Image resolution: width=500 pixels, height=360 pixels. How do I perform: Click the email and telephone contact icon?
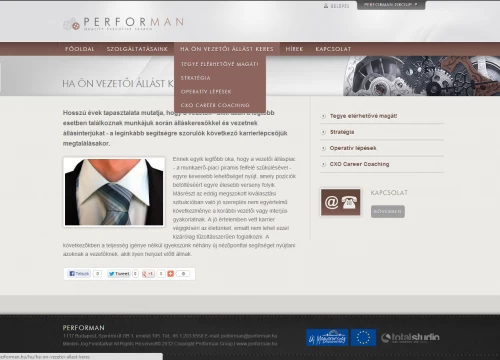(x=340, y=202)
